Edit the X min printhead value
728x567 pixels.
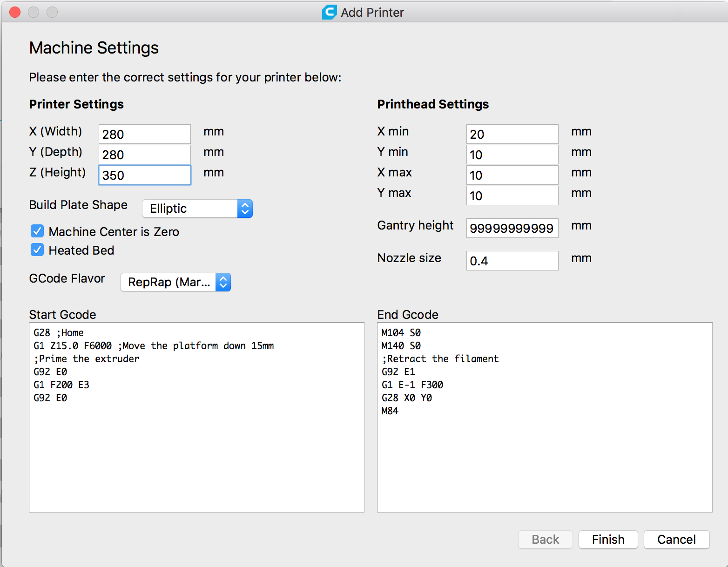(x=512, y=134)
